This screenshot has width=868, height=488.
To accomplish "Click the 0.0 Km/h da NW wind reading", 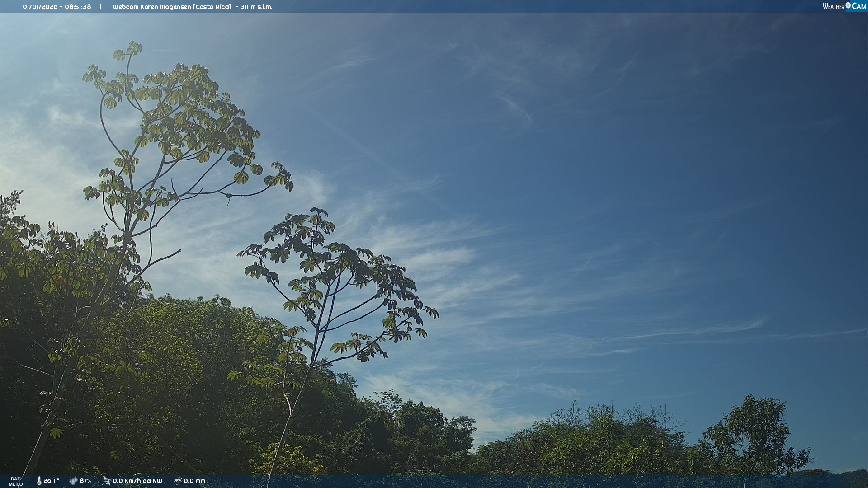I will pos(137,481).
